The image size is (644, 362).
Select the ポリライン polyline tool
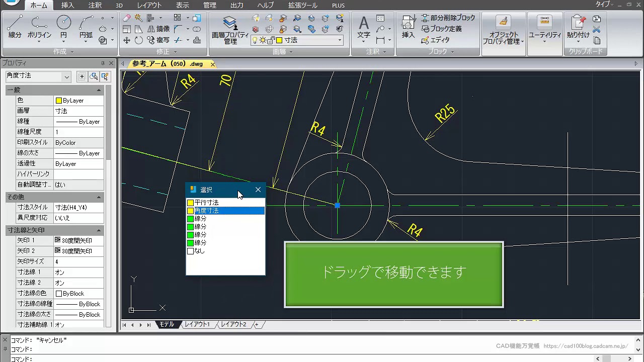39,28
